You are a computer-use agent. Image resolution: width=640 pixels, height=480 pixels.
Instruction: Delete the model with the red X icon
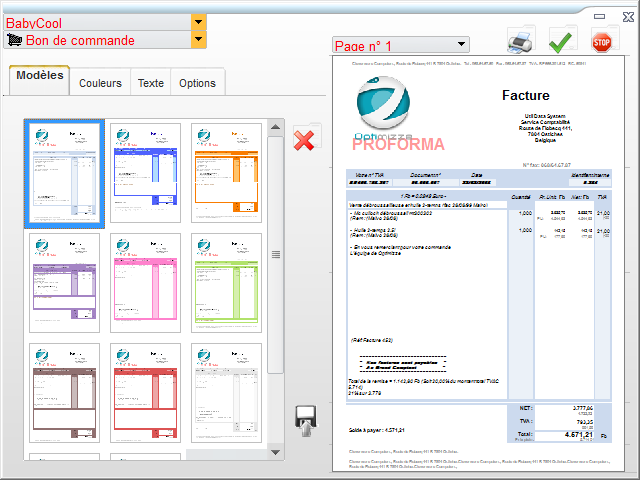[x=306, y=139]
